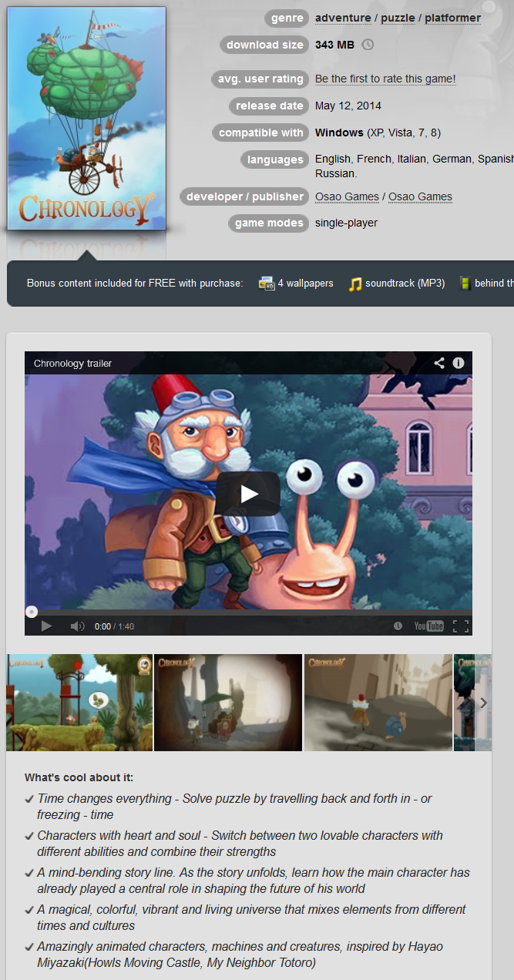
Task: Play the trailer with the center play button
Action: [248, 494]
